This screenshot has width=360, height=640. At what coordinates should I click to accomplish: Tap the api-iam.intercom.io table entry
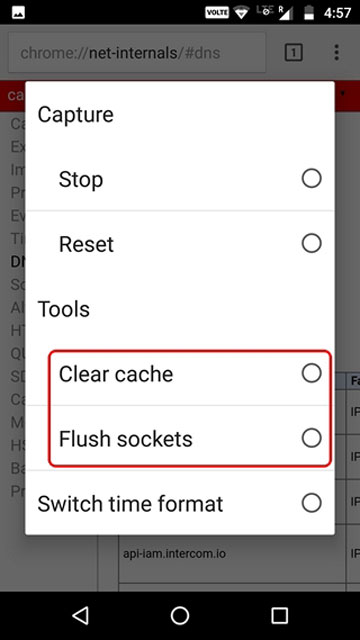click(174, 554)
